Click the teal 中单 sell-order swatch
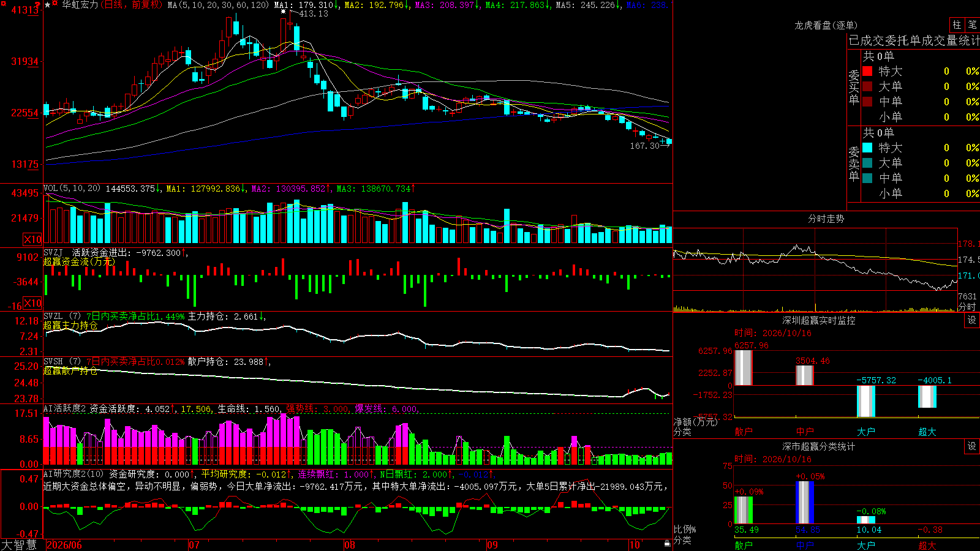This screenshot has height=551, width=980. (867, 178)
